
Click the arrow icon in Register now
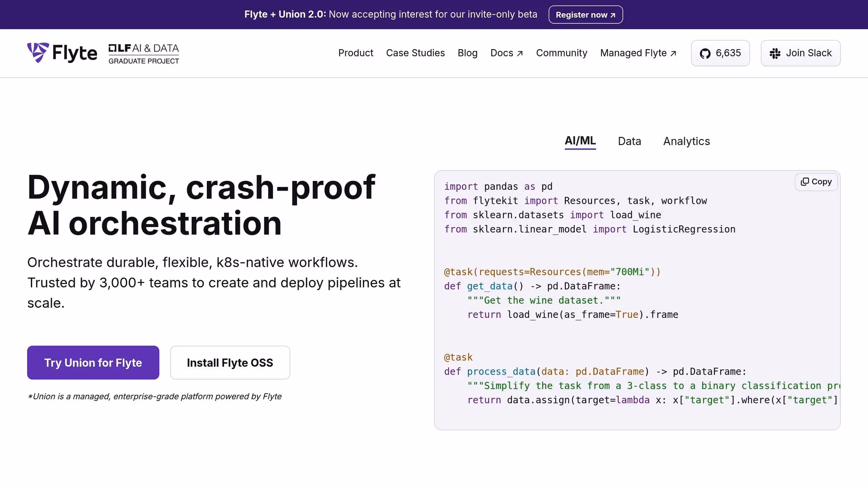[612, 15]
